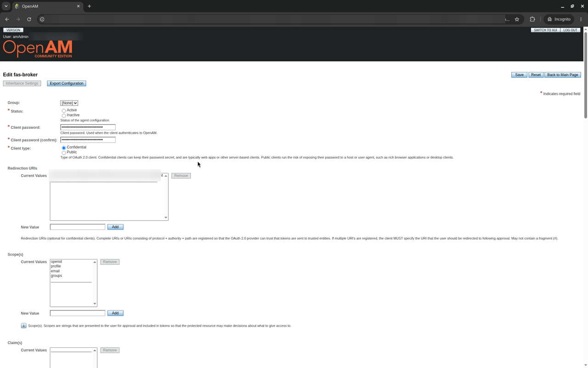The image size is (588, 368).
Task: Open the tab search dropdown arrow
Action: click(6, 6)
